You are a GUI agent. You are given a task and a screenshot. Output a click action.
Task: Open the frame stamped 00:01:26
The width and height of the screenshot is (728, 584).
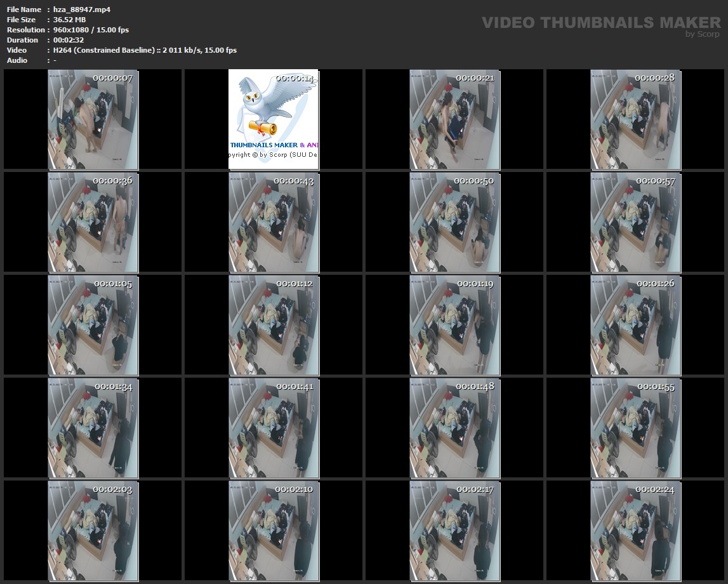pos(635,325)
